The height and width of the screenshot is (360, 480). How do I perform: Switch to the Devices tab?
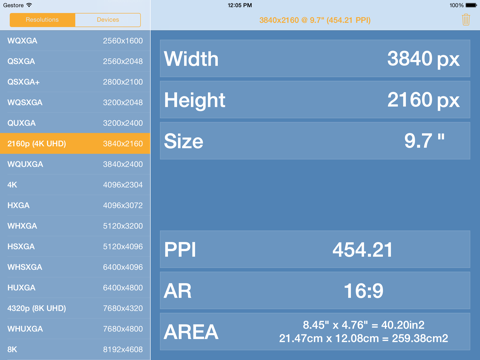108,20
